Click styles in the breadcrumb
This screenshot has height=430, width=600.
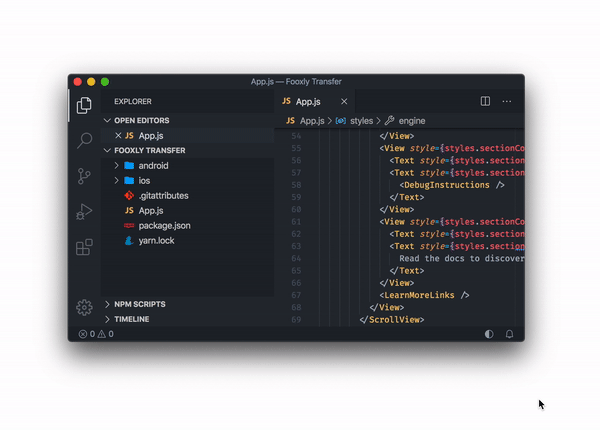pyautogui.click(x=361, y=121)
